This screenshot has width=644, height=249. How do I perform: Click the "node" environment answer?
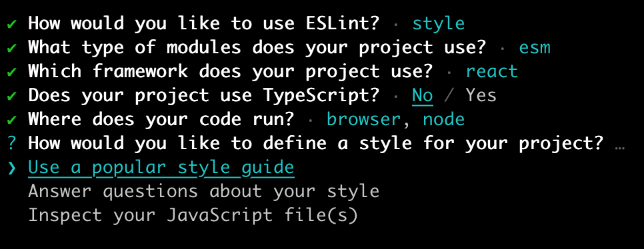tap(443, 119)
